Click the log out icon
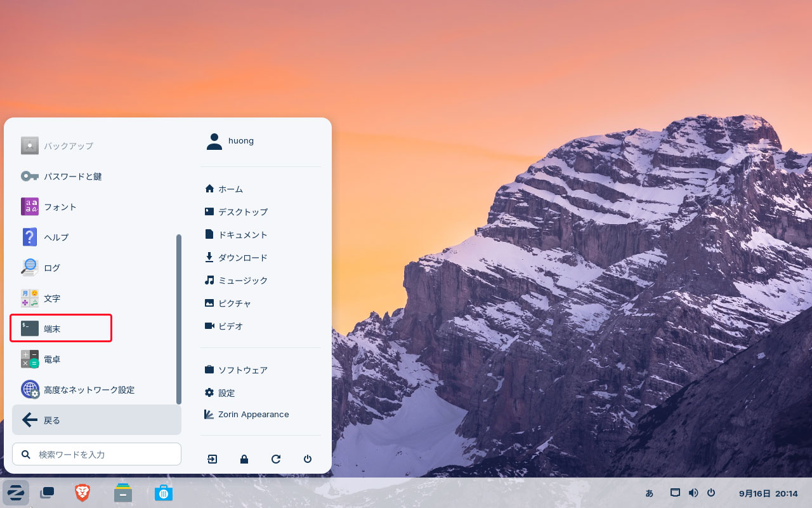Image resolution: width=812 pixels, height=508 pixels. coord(213,459)
